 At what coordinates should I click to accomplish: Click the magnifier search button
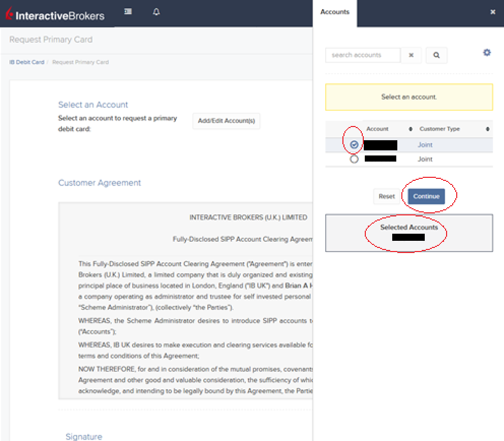(436, 55)
